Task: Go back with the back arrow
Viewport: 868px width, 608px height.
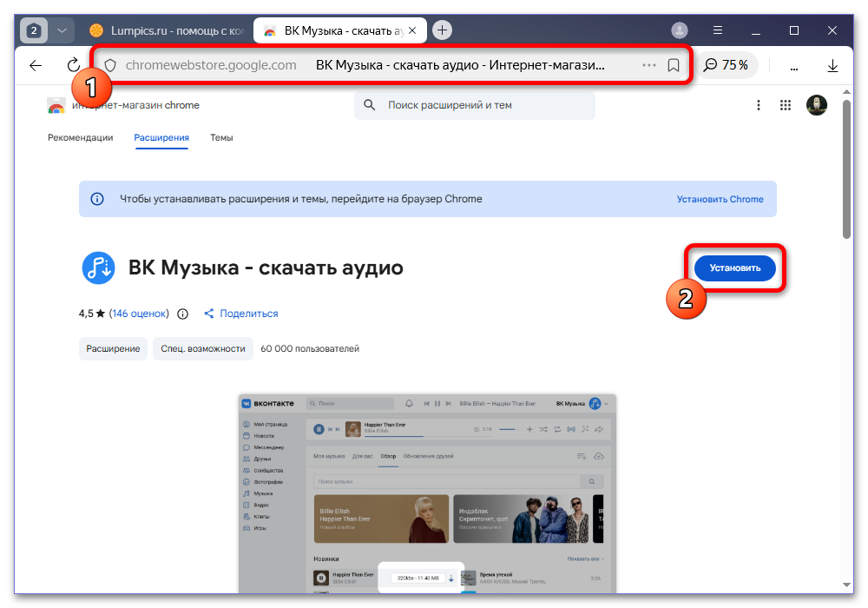Action: (36, 65)
